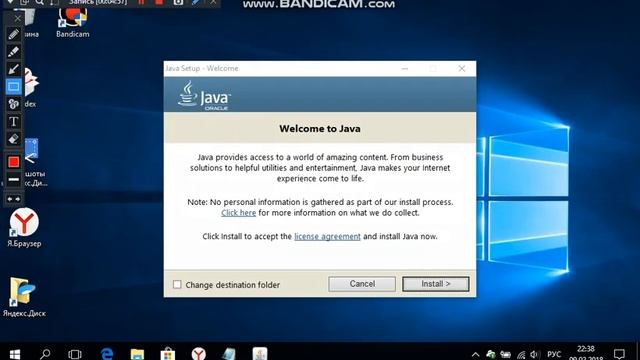Click the Welcome to Java heading
Viewport: 640px width, 360px height.
tap(320, 129)
